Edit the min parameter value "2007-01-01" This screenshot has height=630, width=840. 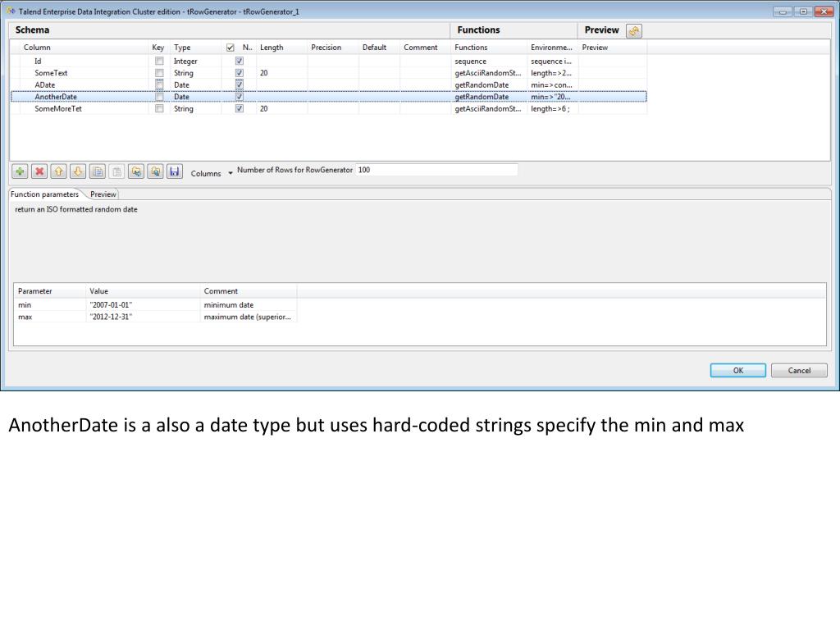click(x=143, y=305)
